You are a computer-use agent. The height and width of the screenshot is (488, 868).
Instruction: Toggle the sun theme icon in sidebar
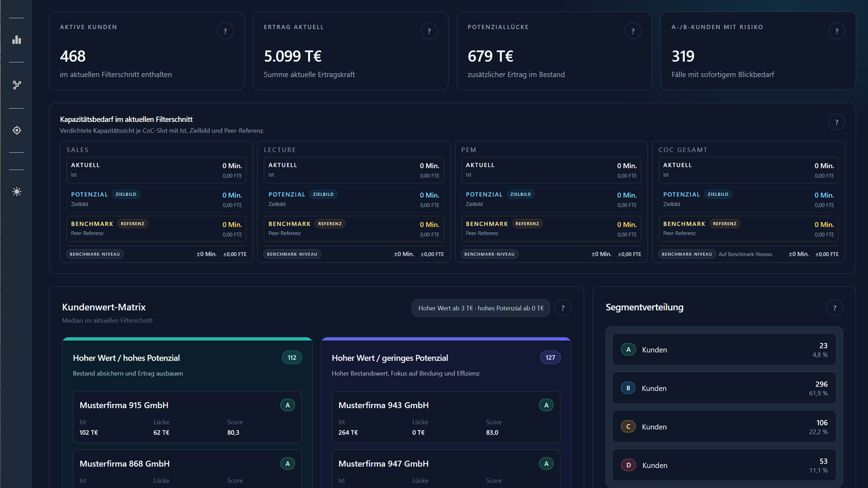click(x=17, y=191)
